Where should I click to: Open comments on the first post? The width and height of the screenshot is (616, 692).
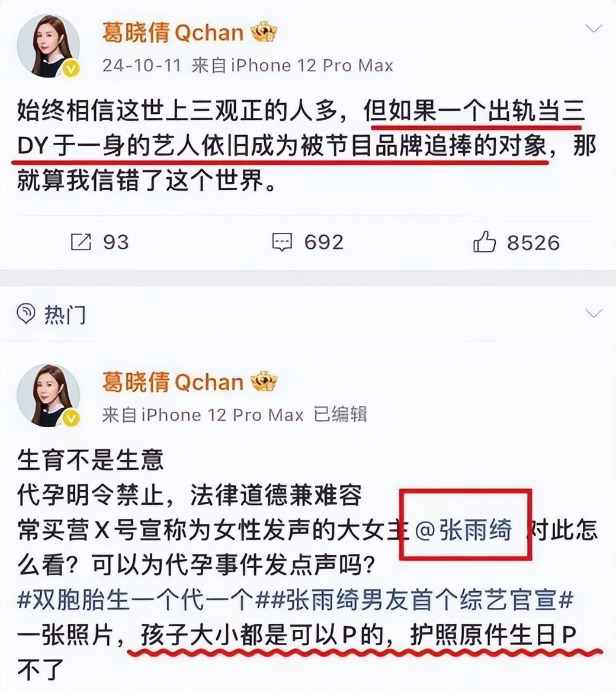pos(281,242)
